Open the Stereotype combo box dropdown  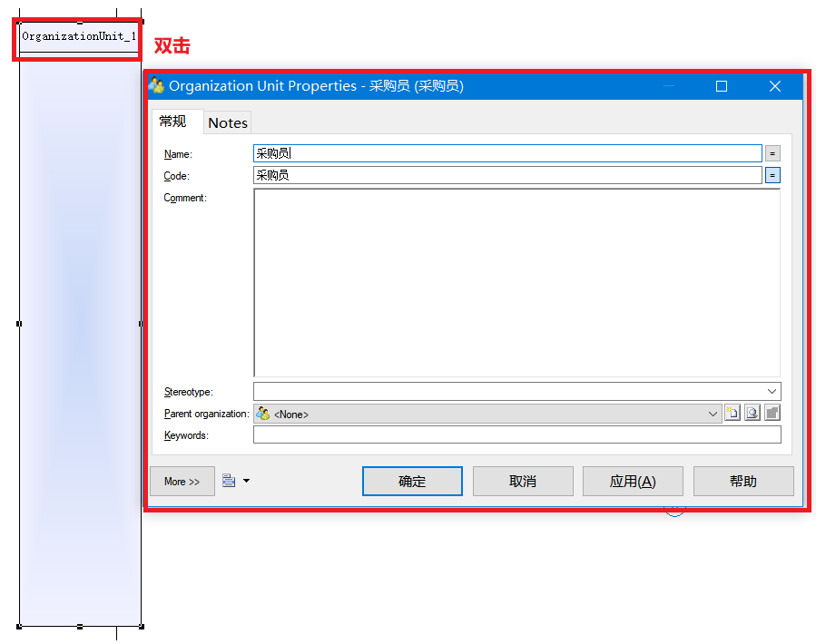(x=772, y=391)
